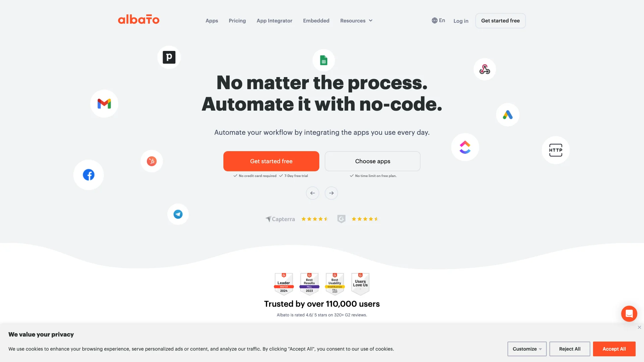Click the Pexels icon top left
This screenshot has width=644, height=362.
(170, 57)
